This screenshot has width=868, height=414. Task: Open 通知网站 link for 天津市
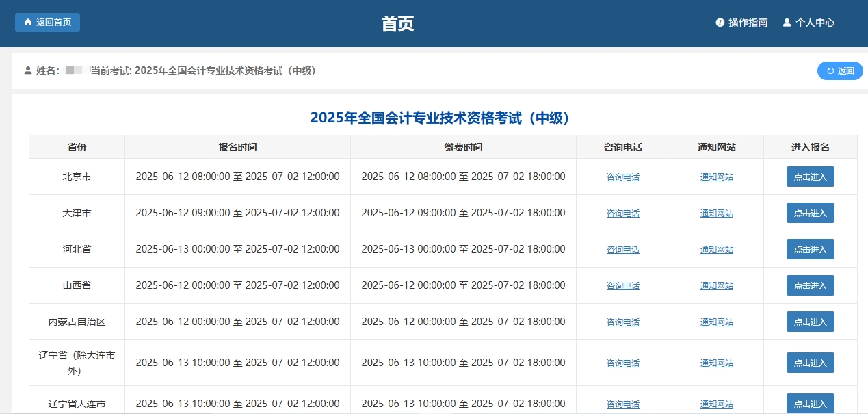pos(716,214)
